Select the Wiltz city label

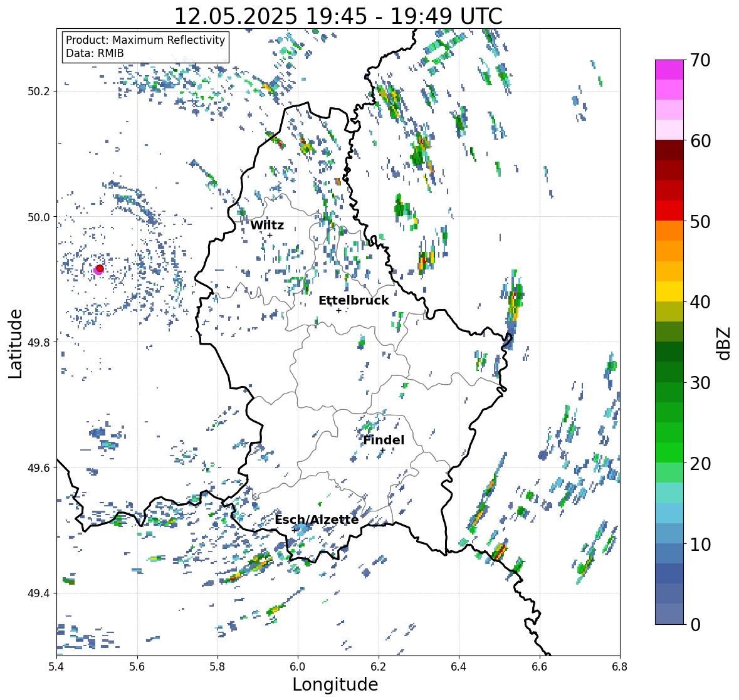267,225
